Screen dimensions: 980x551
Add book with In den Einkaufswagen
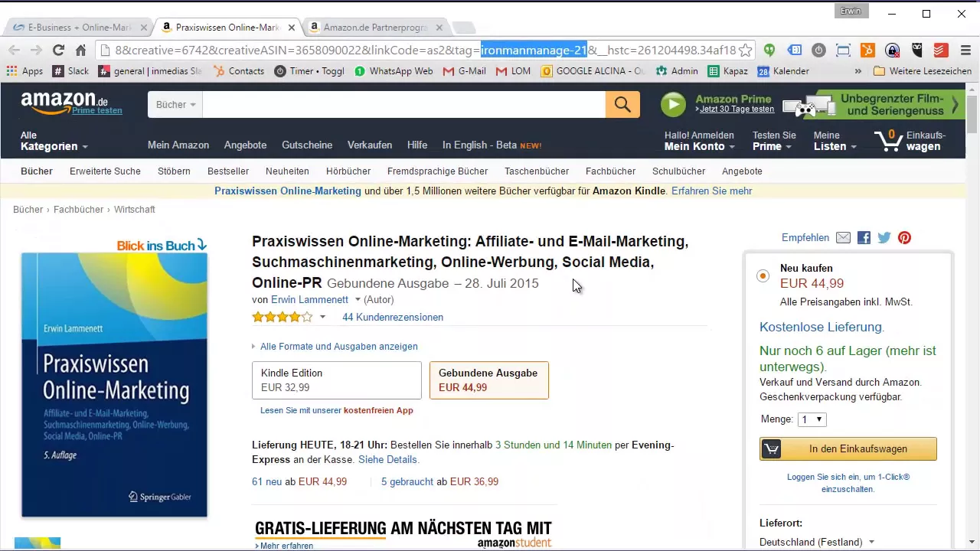point(848,449)
